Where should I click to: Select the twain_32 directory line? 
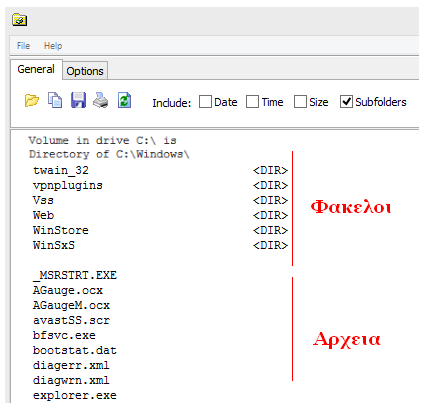[x=160, y=170]
